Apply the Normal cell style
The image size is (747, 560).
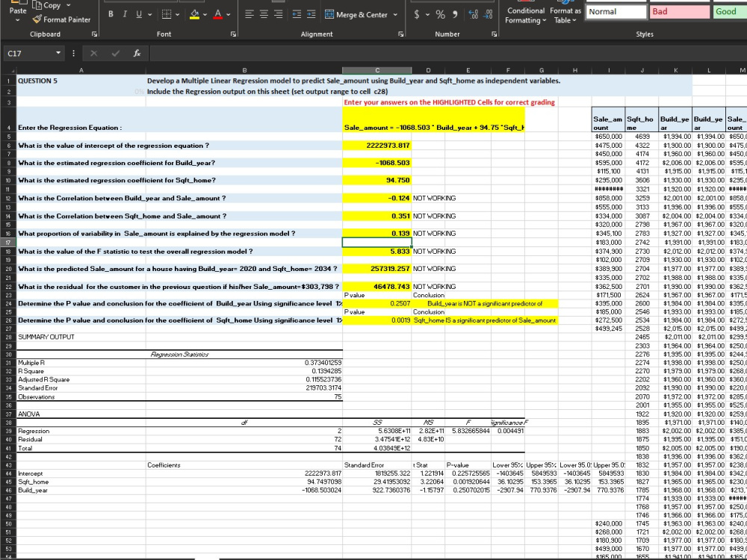coord(617,11)
